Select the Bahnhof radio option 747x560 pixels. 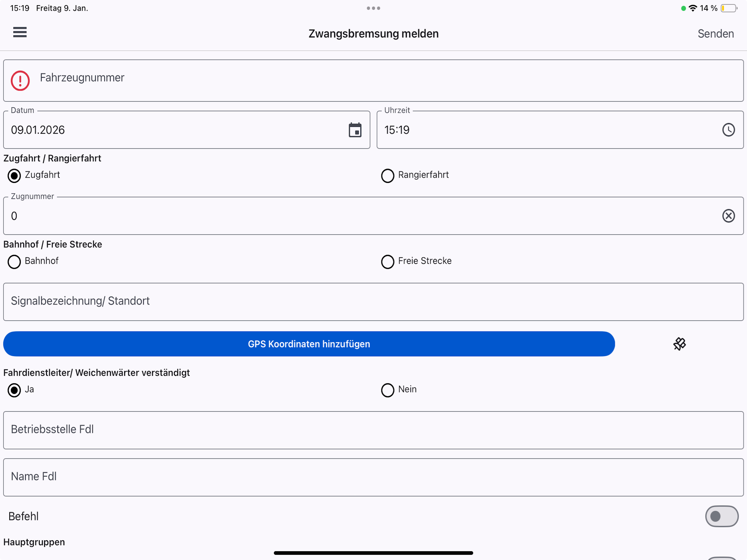(x=14, y=262)
